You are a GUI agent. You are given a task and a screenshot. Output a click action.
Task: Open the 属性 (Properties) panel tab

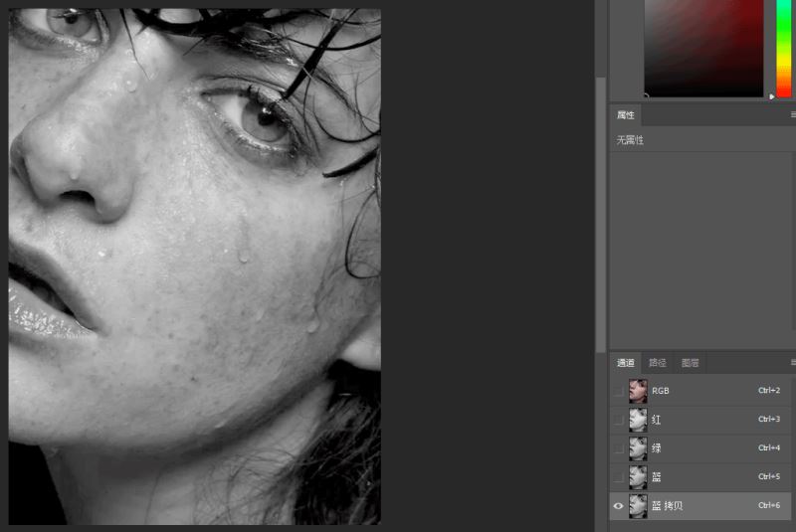pos(626,115)
